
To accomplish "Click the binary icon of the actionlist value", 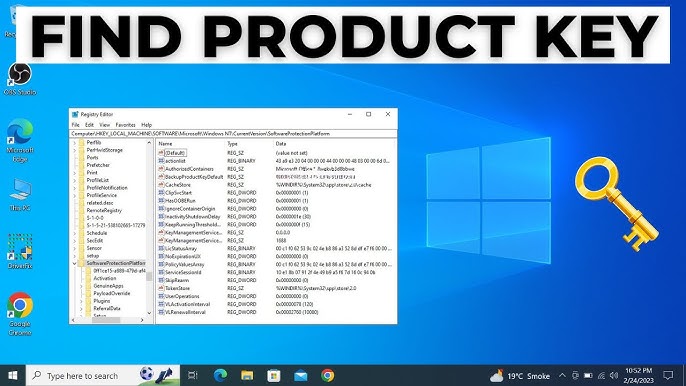I will [161, 161].
